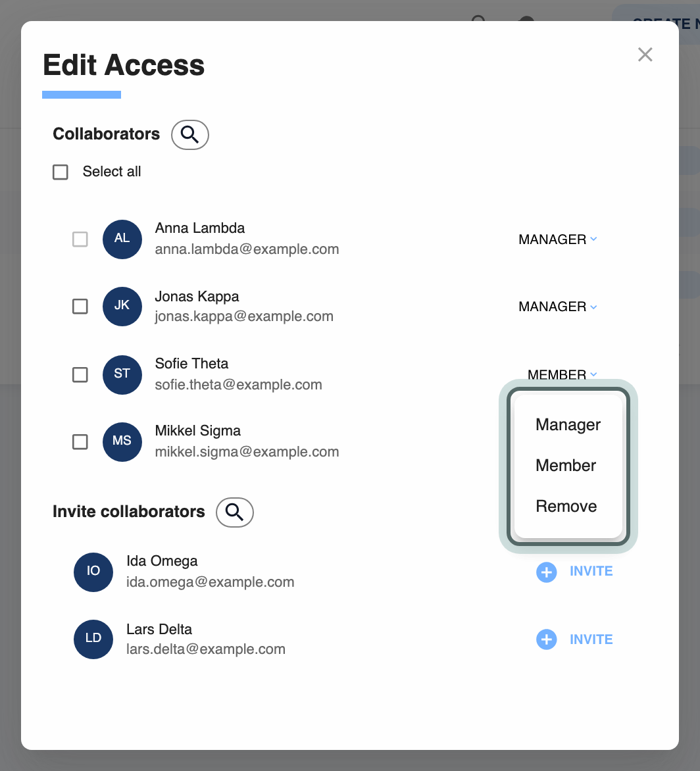This screenshot has height=771, width=700.
Task: Click Jonas Kappa's JK avatar
Action: 122,307
